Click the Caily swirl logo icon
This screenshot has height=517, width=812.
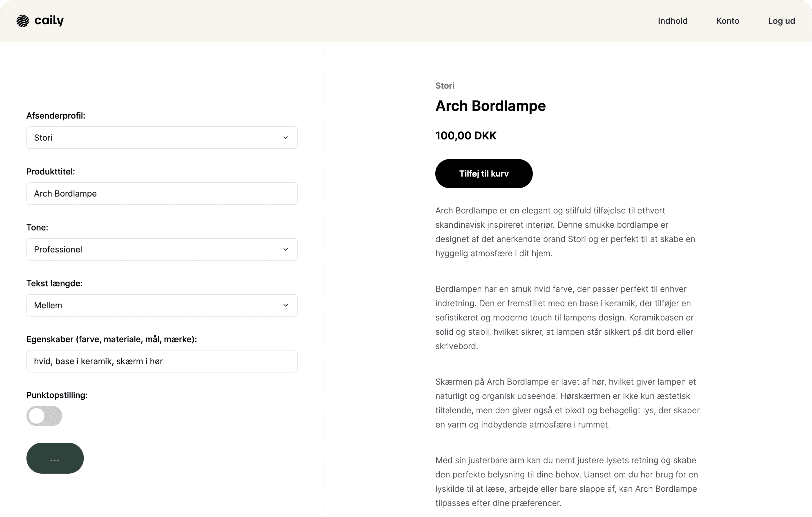(22, 21)
